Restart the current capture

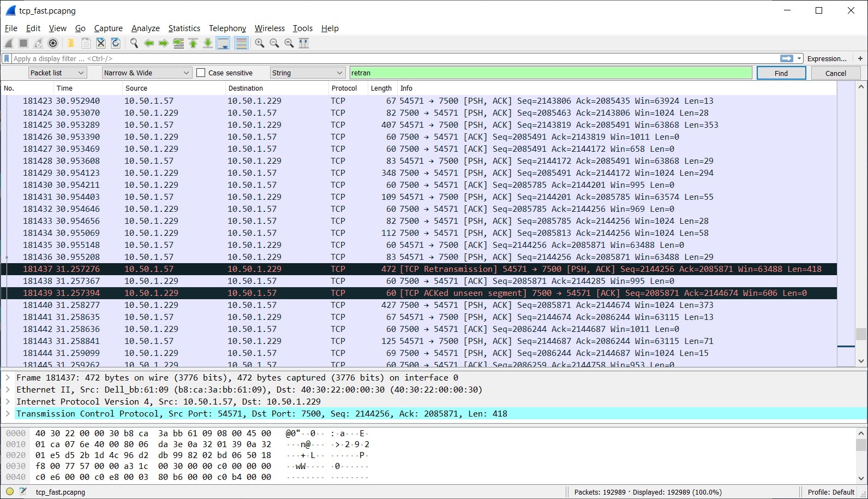pos(38,43)
